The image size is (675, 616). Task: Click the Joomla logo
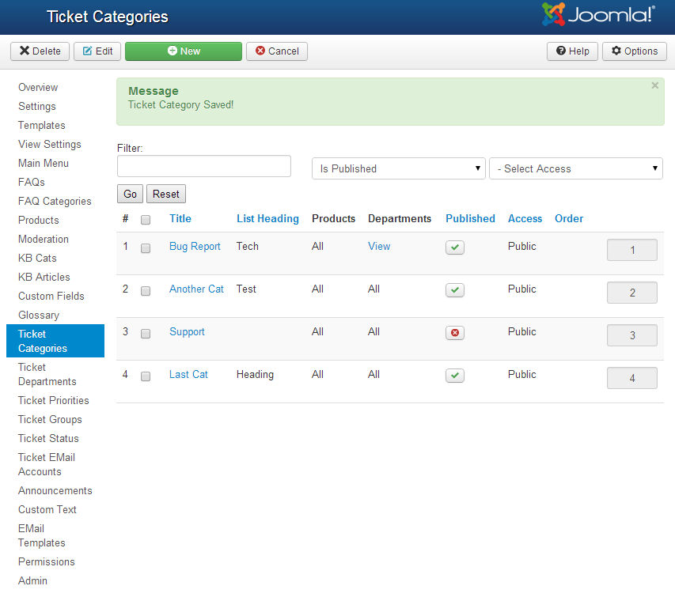[x=598, y=14]
